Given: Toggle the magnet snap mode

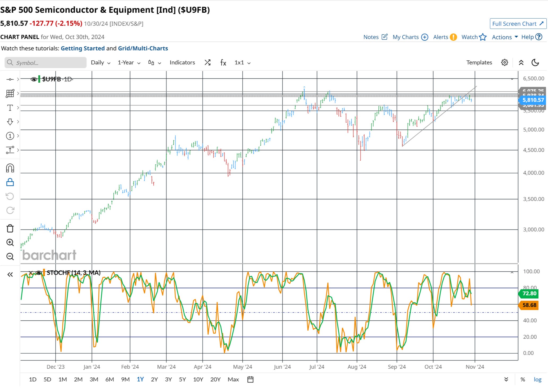Looking at the screenshot, I should pos(10,168).
